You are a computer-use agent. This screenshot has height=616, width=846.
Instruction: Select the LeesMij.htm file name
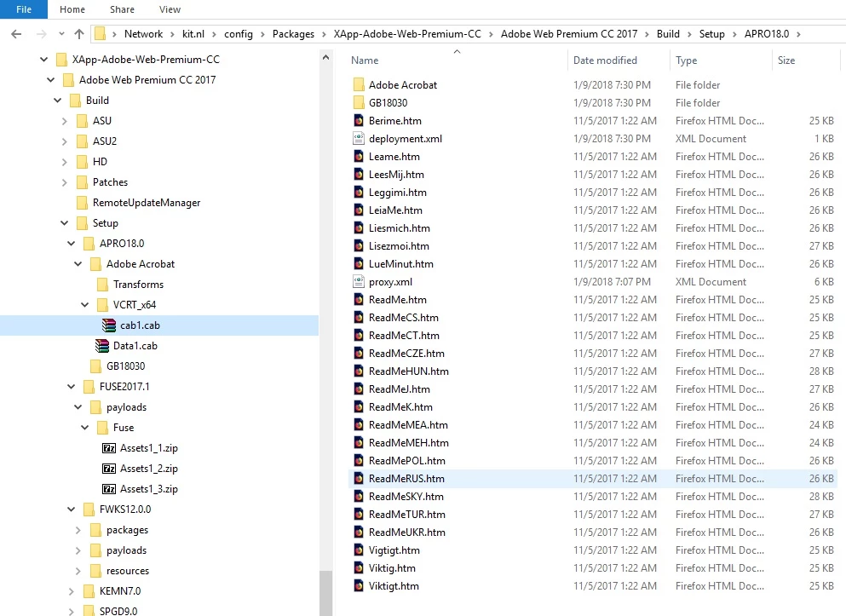396,174
